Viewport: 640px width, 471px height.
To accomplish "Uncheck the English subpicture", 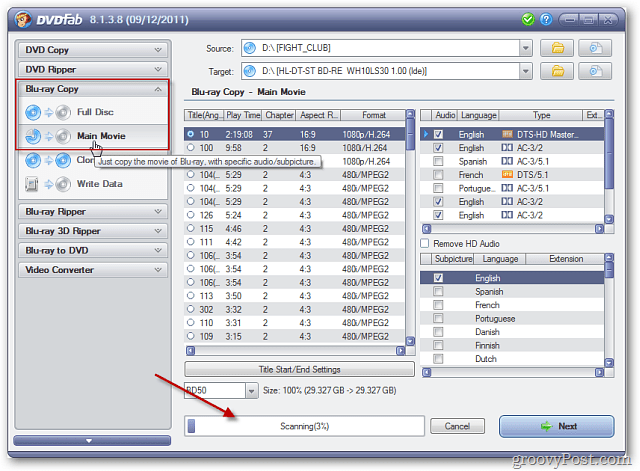I will pyautogui.click(x=438, y=278).
